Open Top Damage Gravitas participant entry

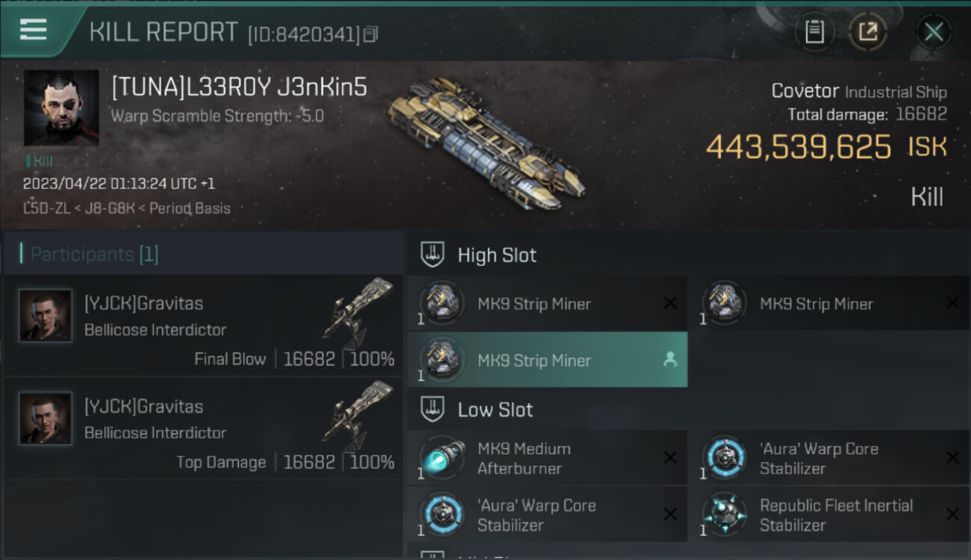(x=203, y=429)
